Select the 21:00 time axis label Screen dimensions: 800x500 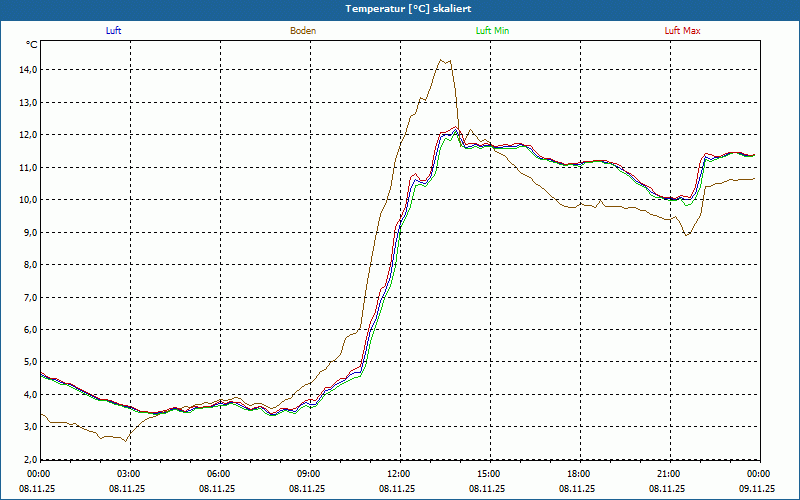(669, 473)
